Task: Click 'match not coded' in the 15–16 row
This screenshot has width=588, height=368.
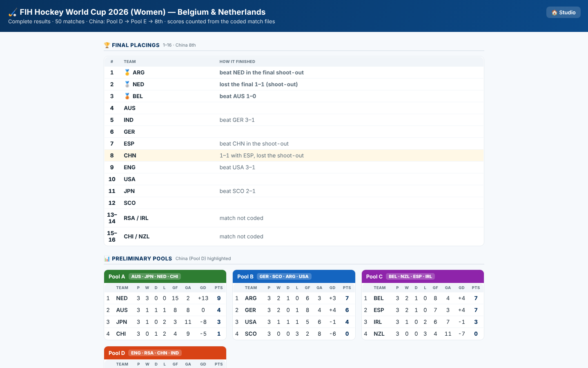Action: [241, 236]
